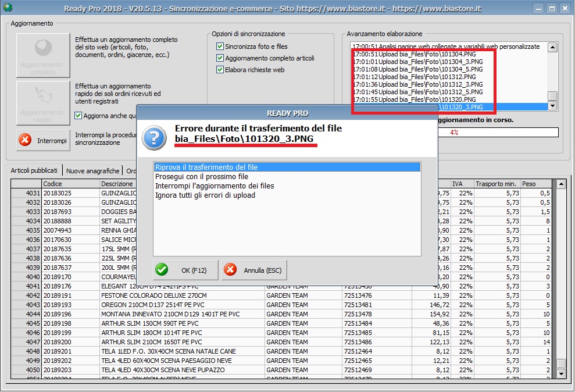Minimize the Ready Pro window
The image size is (575, 392).
tap(538, 9)
